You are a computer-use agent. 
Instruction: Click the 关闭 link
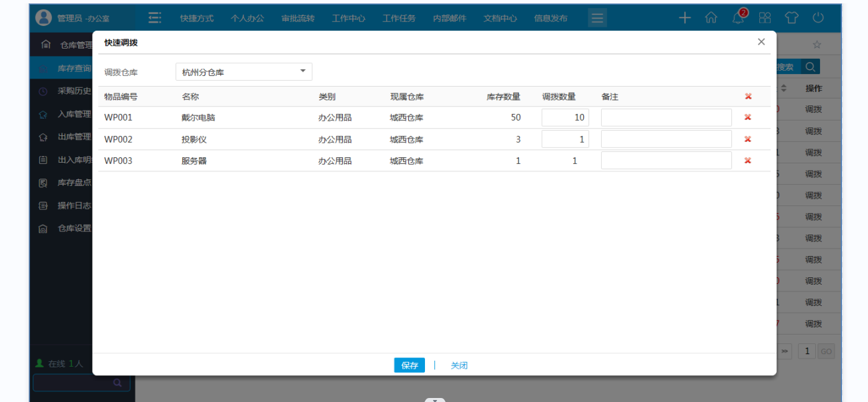click(x=459, y=365)
